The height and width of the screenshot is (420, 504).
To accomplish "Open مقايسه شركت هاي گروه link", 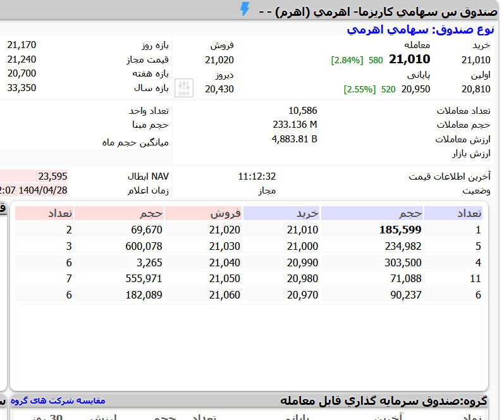I will click(x=58, y=400).
